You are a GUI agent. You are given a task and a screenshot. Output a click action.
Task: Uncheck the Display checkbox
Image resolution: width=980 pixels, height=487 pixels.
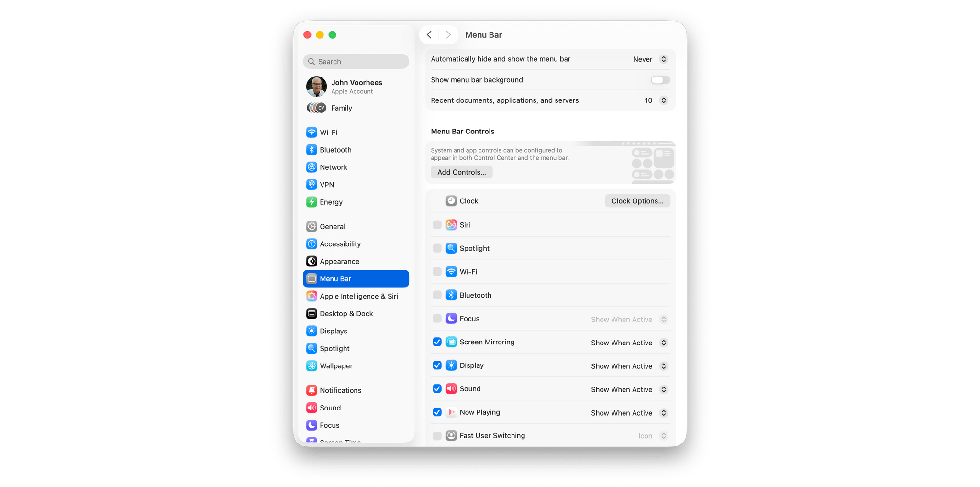pyautogui.click(x=437, y=365)
